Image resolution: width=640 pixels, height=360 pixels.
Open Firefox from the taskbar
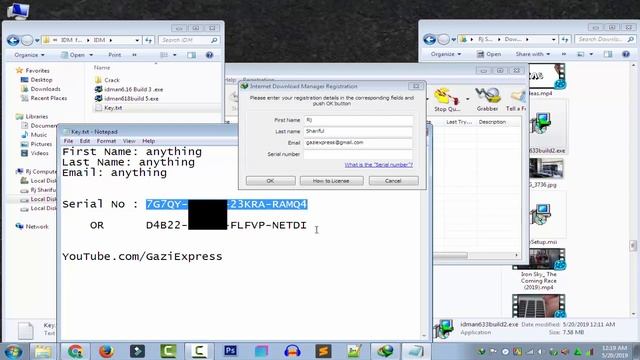click(x=107, y=351)
